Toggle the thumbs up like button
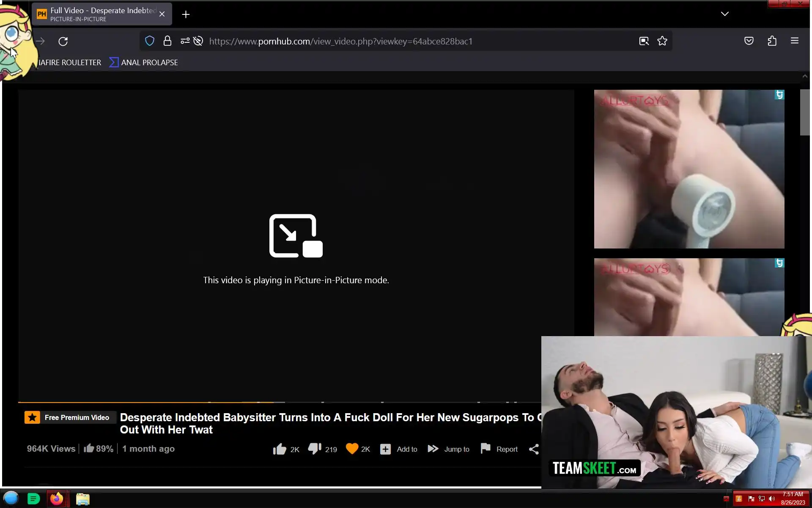 pyautogui.click(x=280, y=449)
